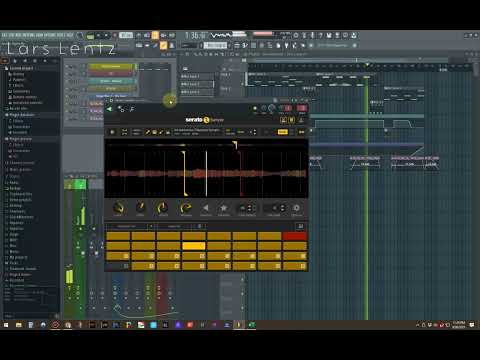This screenshot has width=480, height=360.
Task: Click the first pad in the top row
Action: point(118,236)
